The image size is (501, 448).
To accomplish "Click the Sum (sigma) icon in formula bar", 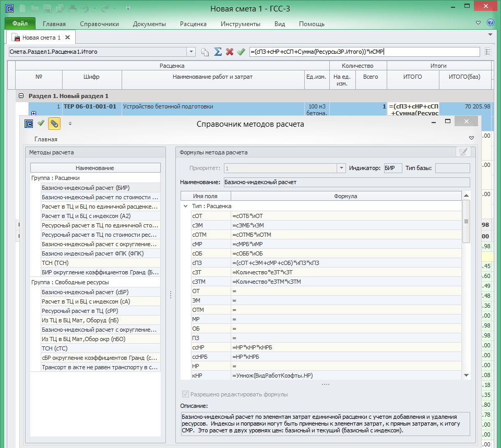I will [x=218, y=52].
